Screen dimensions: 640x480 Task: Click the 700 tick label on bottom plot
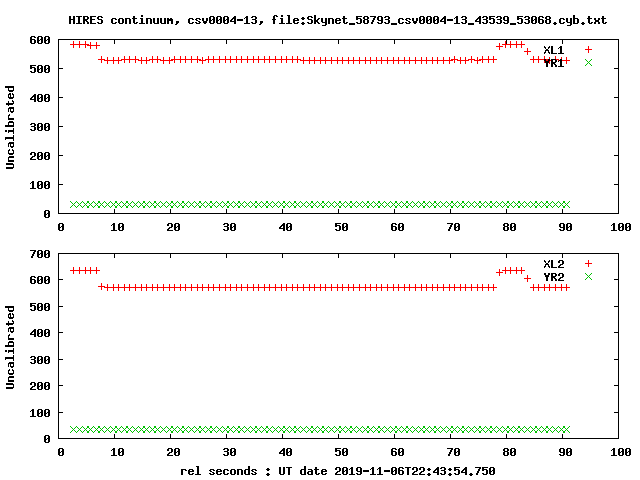click(x=40, y=254)
